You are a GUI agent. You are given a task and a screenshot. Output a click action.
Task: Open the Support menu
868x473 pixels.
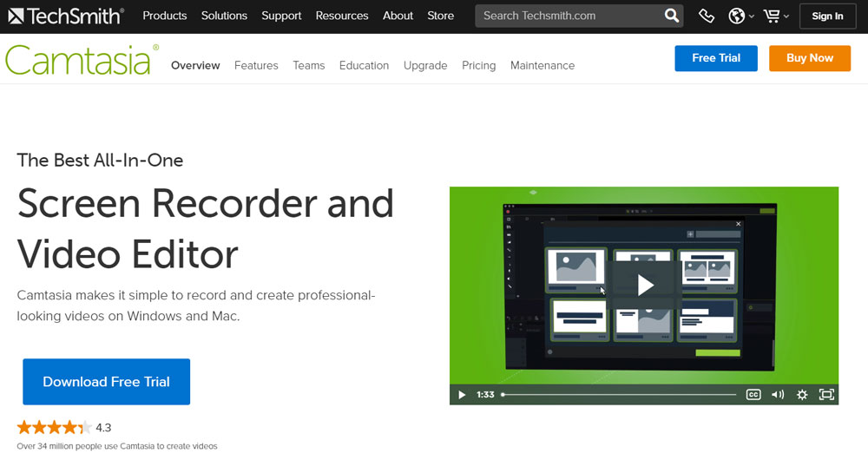coord(281,16)
